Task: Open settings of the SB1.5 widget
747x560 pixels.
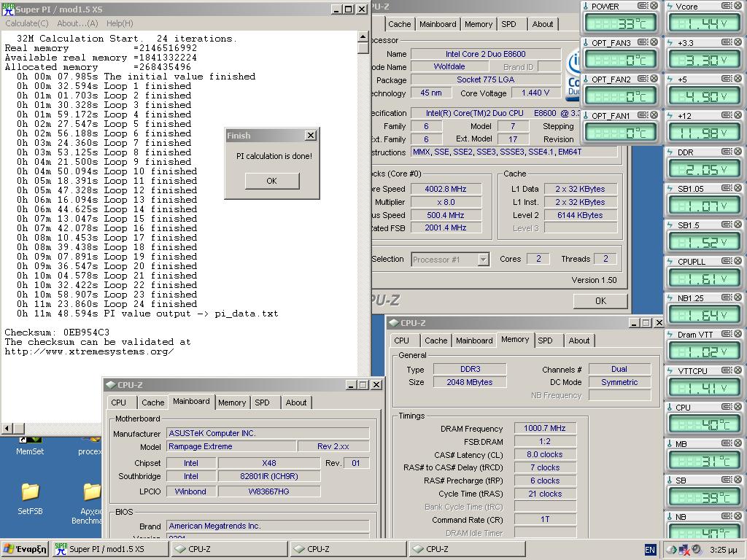Action: (727, 225)
